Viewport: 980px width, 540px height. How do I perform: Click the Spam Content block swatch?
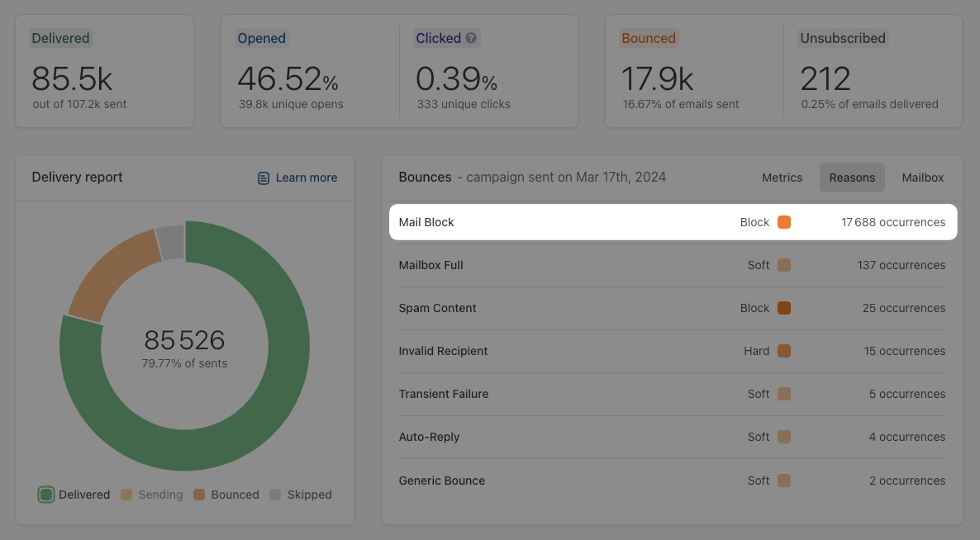point(784,308)
